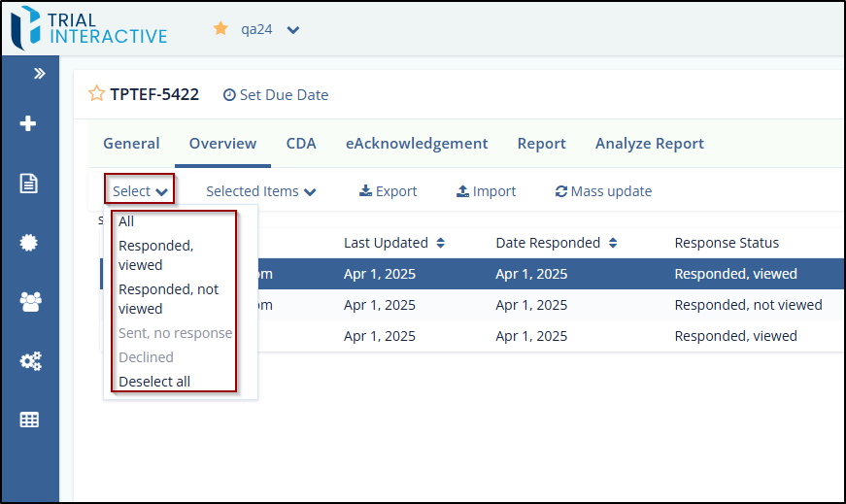Expand the Selected Items dropdown
This screenshot has width=846, height=504.
[x=260, y=191]
